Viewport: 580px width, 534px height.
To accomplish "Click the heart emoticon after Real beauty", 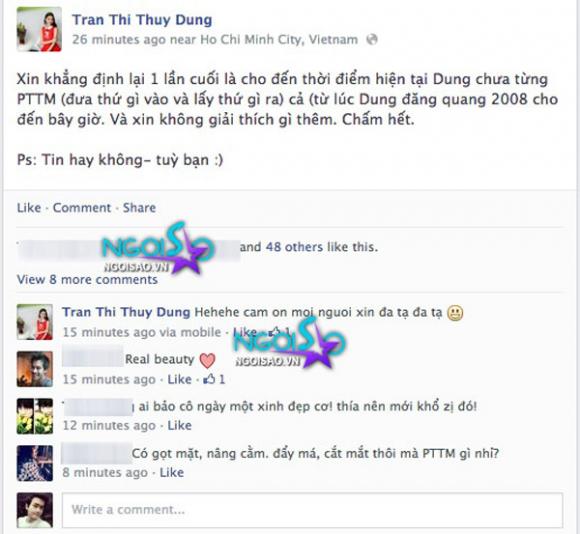I will point(207,360).
